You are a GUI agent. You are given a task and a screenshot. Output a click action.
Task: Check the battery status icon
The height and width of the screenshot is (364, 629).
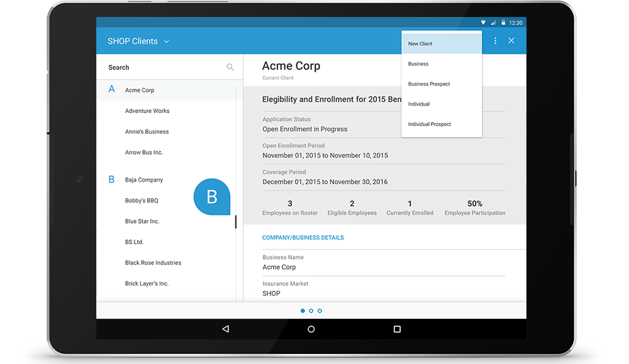503,23
